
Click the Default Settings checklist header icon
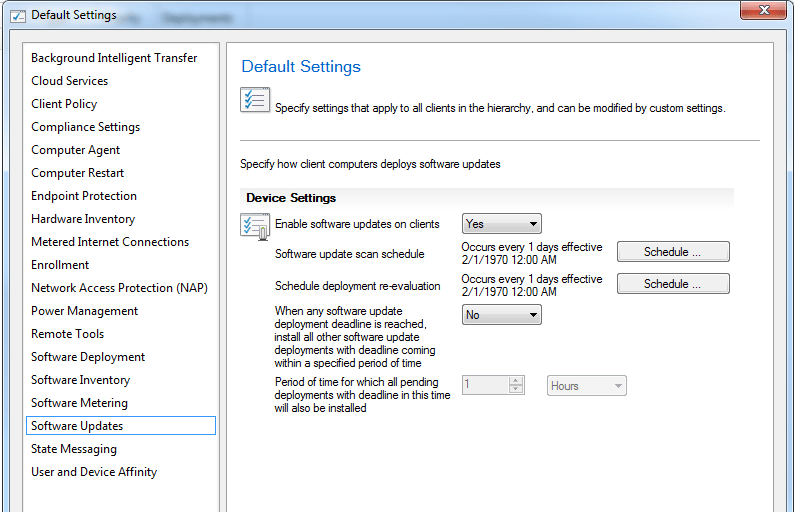click(254, 100)
